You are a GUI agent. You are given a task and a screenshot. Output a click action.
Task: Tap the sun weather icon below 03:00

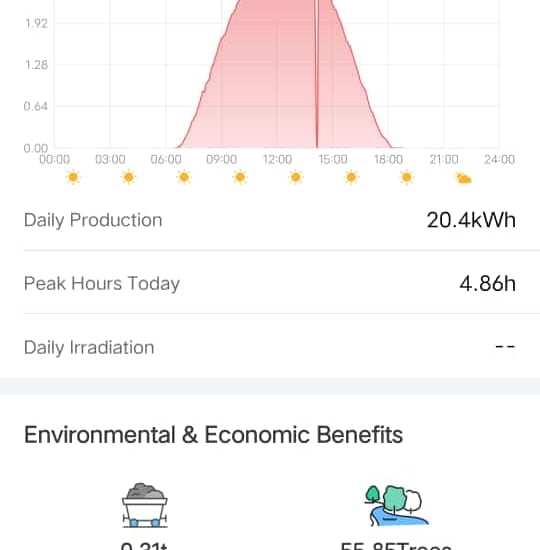129,177
